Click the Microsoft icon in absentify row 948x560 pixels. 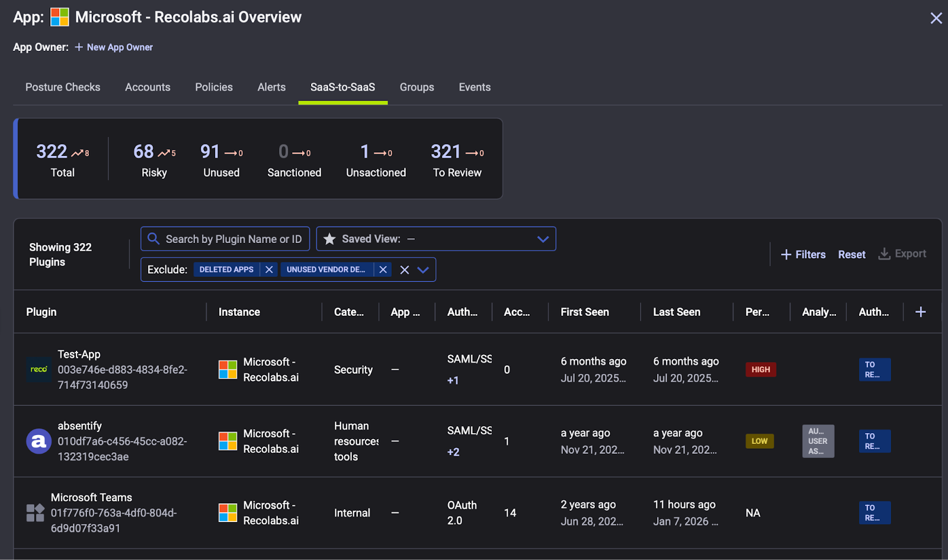(228, 441)
